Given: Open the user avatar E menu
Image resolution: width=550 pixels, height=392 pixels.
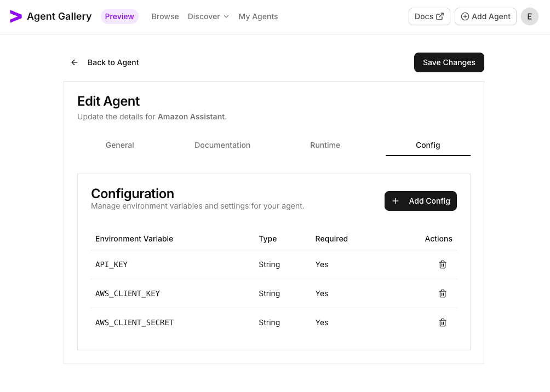Looking at the screenshot, I should tap(529, 16).
